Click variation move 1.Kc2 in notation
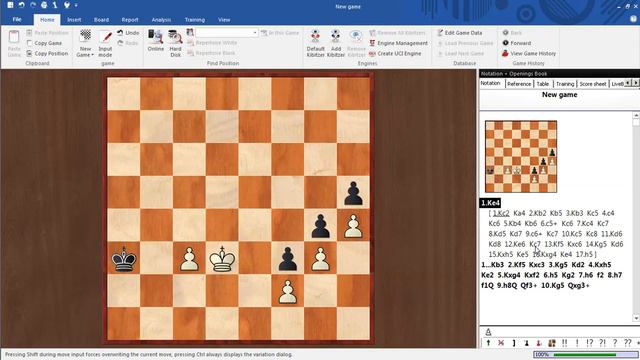 pyautogui.click(x=501, y=213)
